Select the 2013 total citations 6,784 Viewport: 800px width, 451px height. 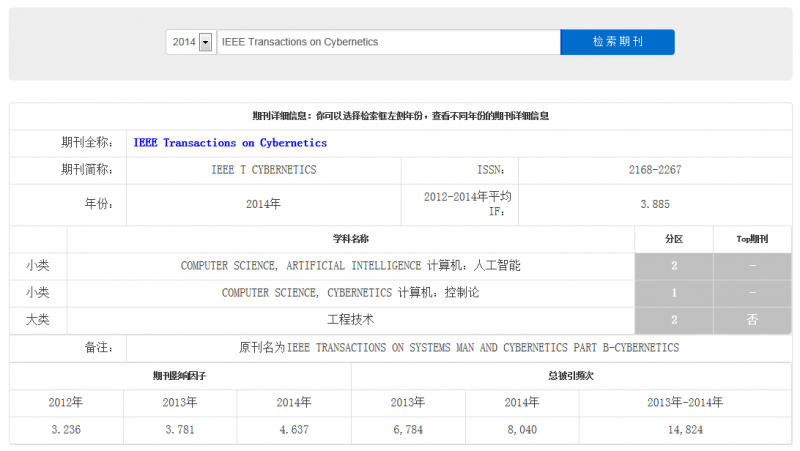coord(408,430)
